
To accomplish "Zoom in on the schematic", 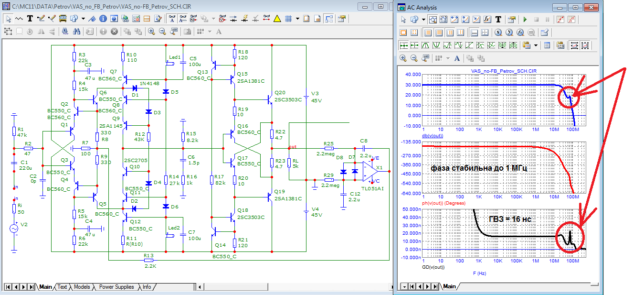I will pyautogui.click(x=151, y=32).
